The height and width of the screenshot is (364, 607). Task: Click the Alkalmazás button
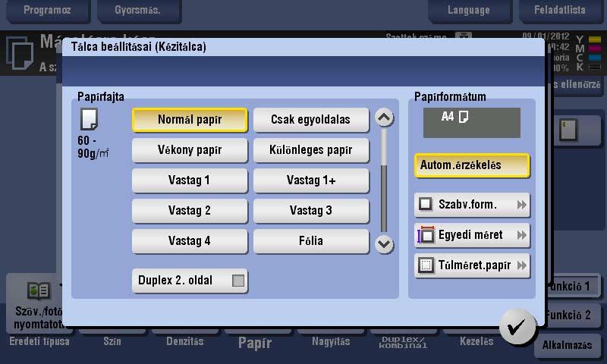(x=567, y=345)
